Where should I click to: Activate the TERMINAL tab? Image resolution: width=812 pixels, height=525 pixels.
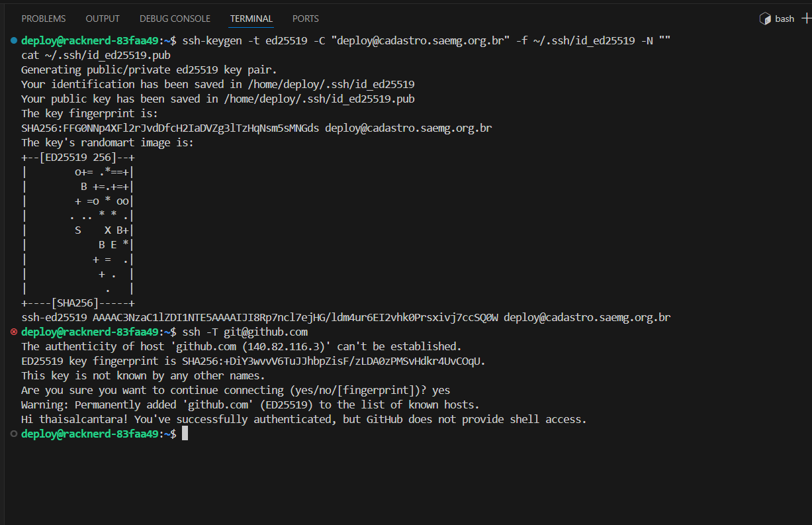[251, 19]
